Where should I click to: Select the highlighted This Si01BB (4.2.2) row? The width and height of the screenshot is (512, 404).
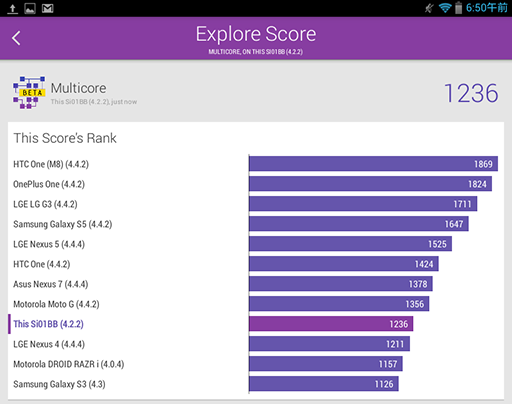click(256, 324)
